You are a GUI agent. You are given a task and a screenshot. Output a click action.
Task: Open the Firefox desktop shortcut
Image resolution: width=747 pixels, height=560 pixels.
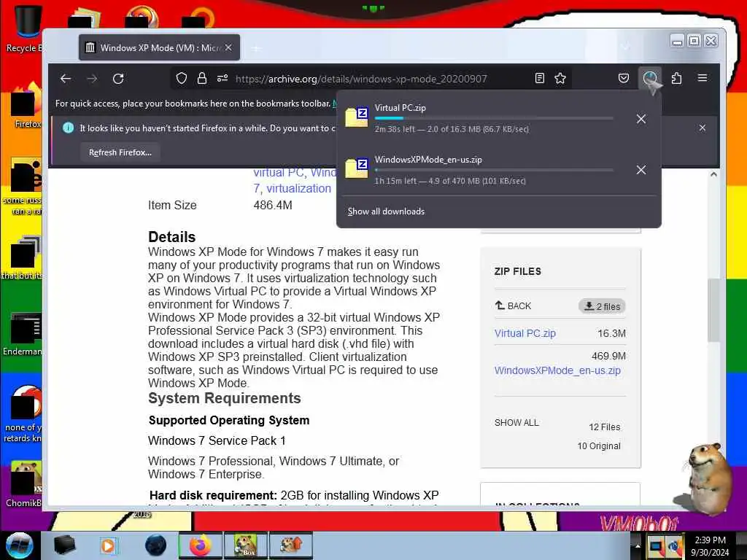[26, 106]
